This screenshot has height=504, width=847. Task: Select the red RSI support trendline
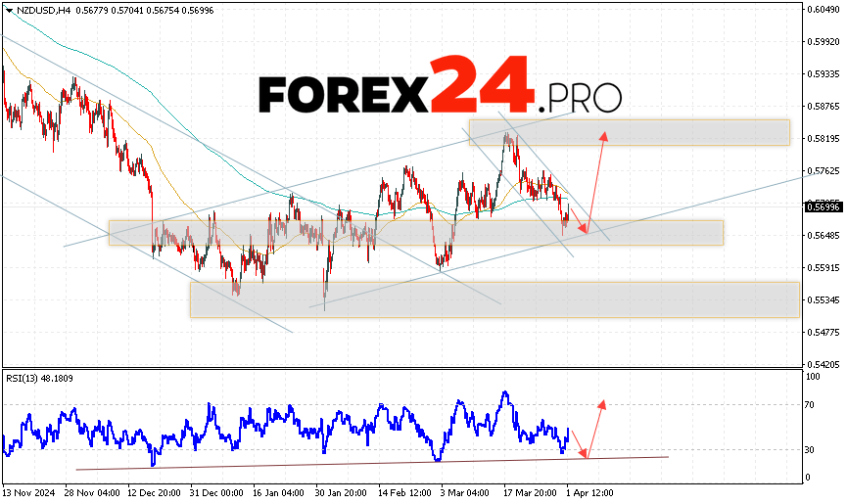coord(372,463)
